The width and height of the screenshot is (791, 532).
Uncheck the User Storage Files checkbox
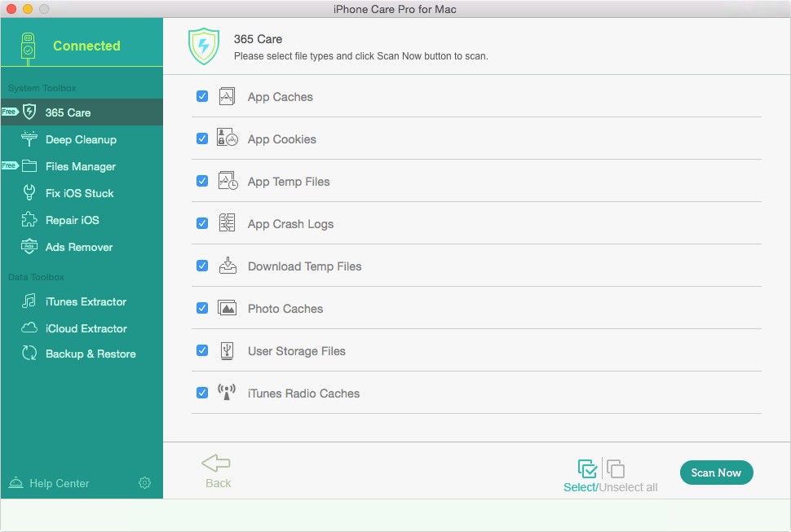202,350
